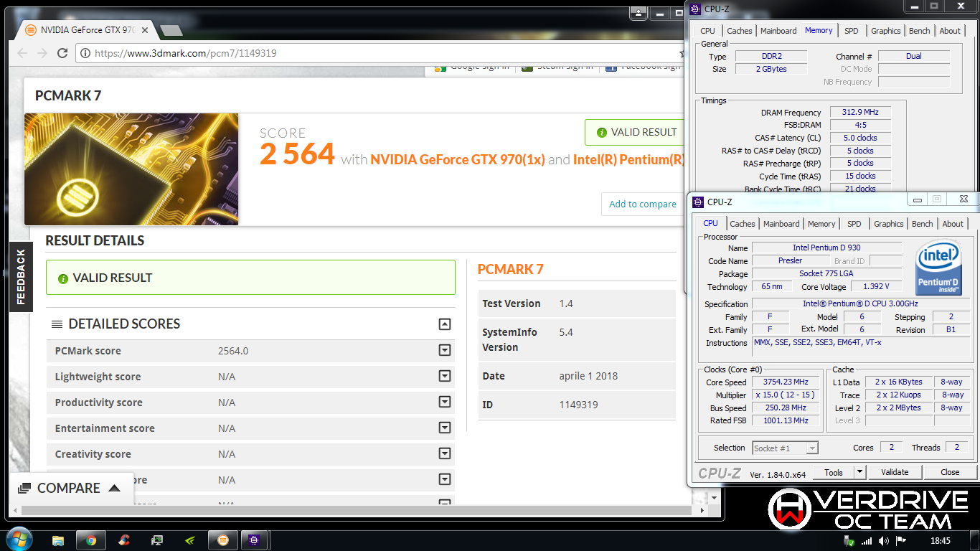Launch CCleaner from taskbar
Viewport: 980px width, 551px height.
[x=124, y=540]
